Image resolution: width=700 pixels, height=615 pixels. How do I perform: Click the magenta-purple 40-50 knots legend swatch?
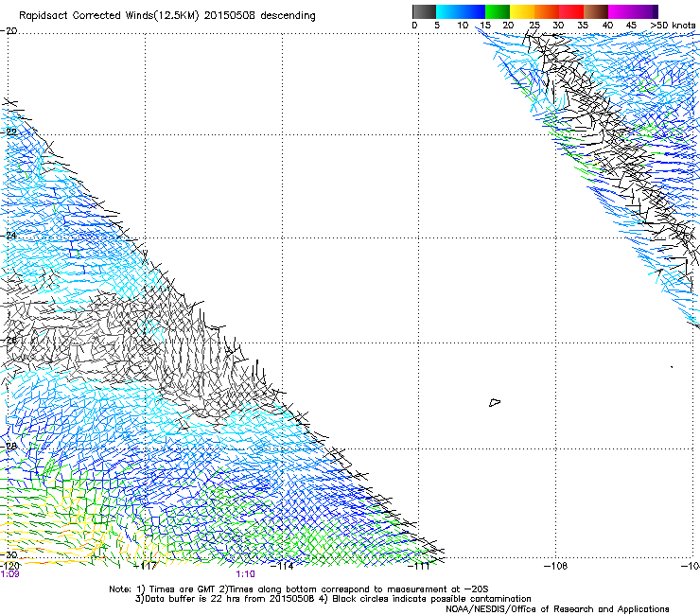click(x=633, y=11)
